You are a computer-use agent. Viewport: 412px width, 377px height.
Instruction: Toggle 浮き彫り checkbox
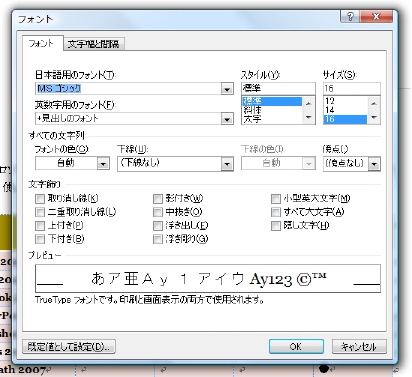click(x=158, y=239)
